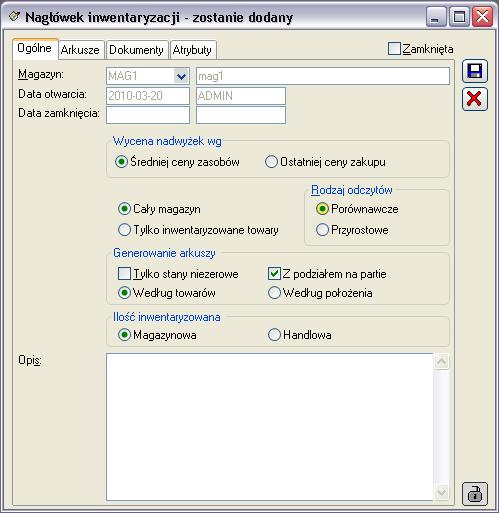This screenshot has width=499, height=513.
Task: Cancel with the red X icon button
Action: (x=475, y=99)
